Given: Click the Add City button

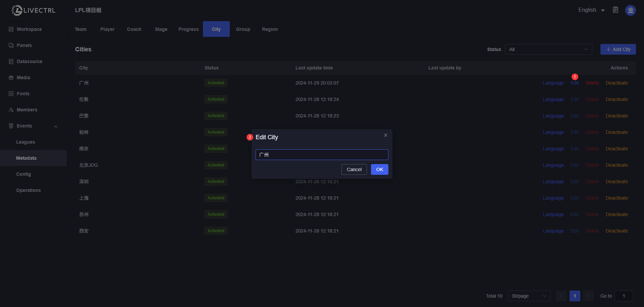Looking at the screenshot, I should tap(618, 49).
